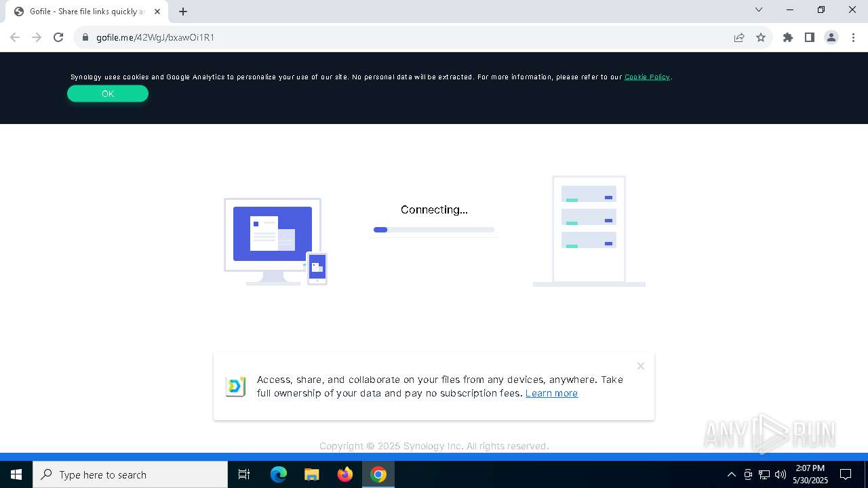Click the Synology Drive logo icon
The height and width of the screenshot is (488, 868).
pos(235,386)
